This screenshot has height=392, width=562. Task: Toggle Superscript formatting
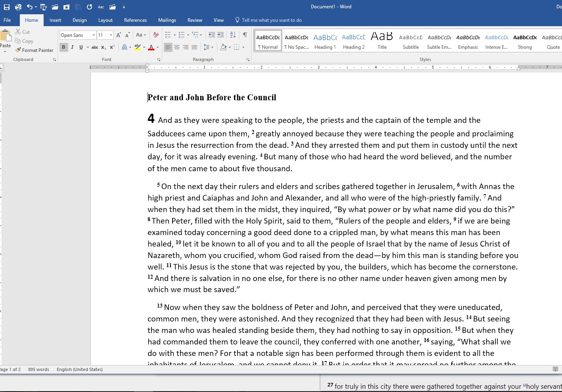click(112, 47)
